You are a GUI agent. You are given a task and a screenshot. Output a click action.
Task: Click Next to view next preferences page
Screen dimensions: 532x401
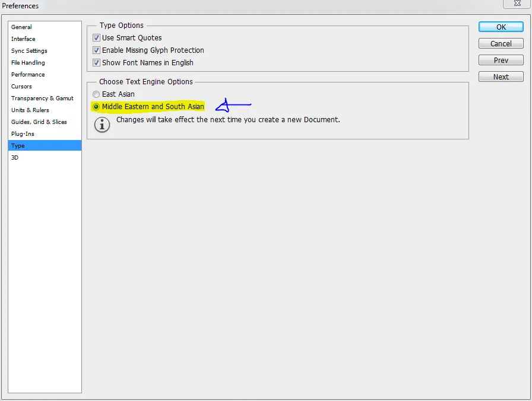(x=501, y=77)
